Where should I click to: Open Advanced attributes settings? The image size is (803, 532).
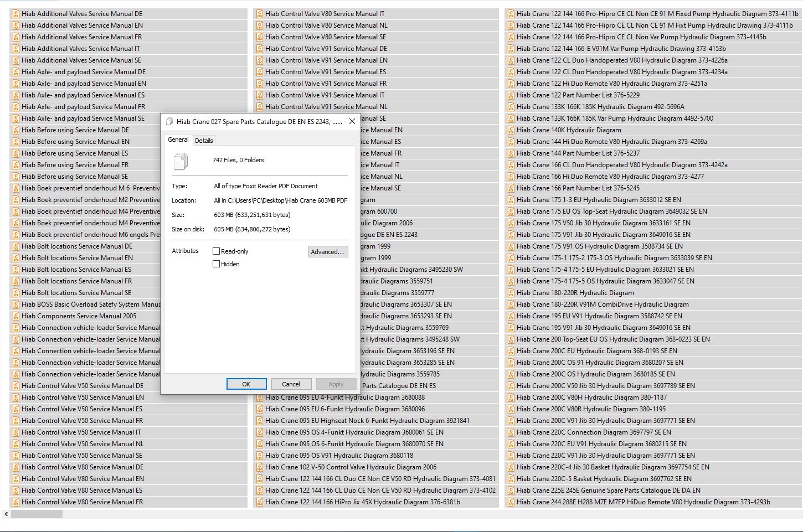pos(327,252)
